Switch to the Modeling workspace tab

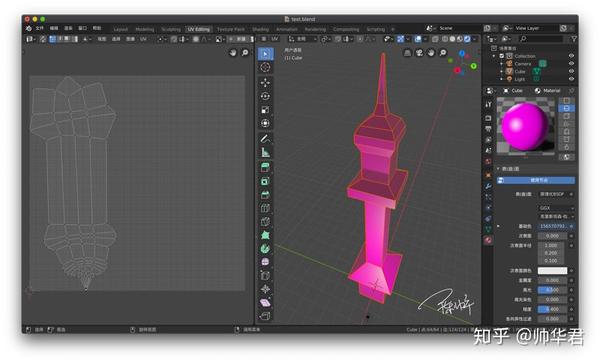point(145,29)
